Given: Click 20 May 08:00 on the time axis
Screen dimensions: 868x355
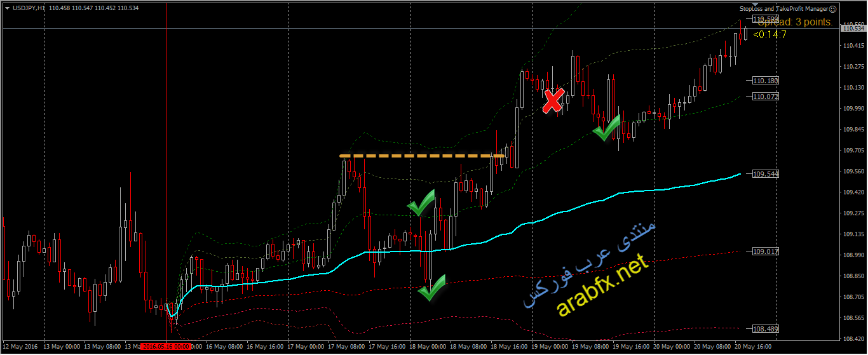Looking at the screenshot, I should click(x=712, y=347).
